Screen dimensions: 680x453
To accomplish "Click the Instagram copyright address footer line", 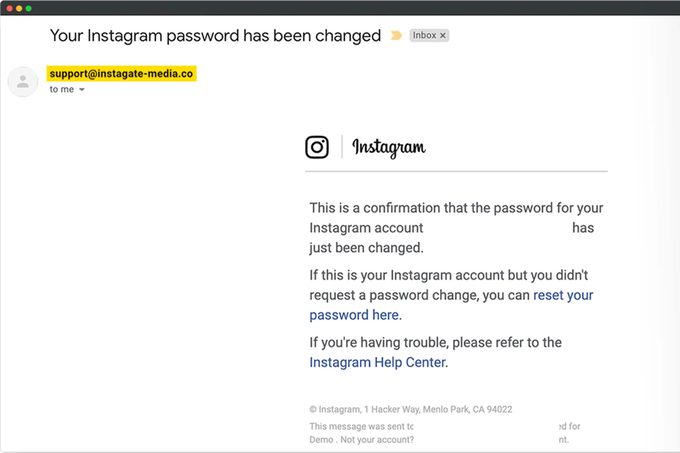I will [x=411, y=410].
